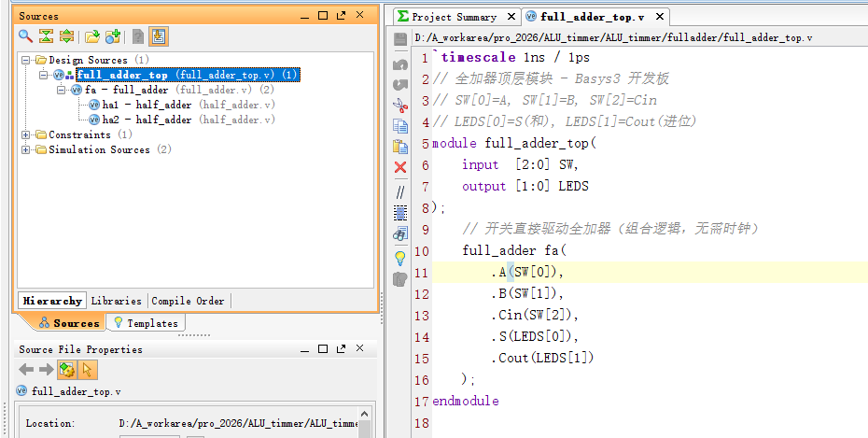This screenshot has width=868, height=438.
Task: Click the Language Templates lightbulb icon in editor
Action: pyautogui.click(x=400, y=258)
